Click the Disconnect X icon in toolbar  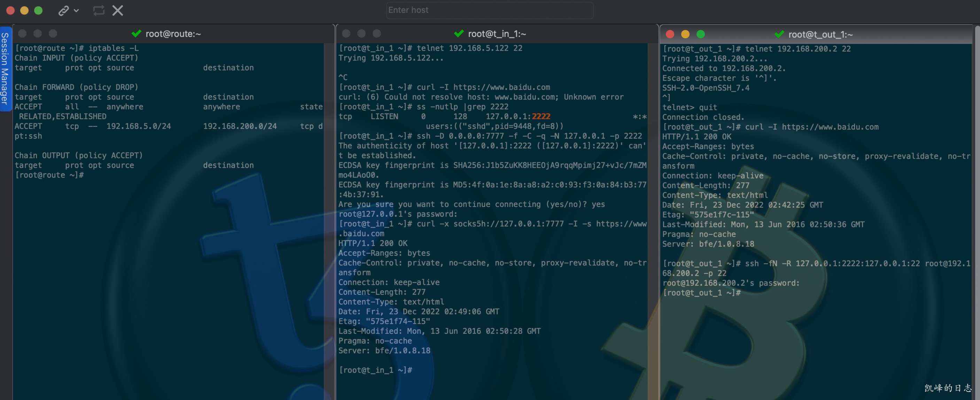[x=118, y=11]
